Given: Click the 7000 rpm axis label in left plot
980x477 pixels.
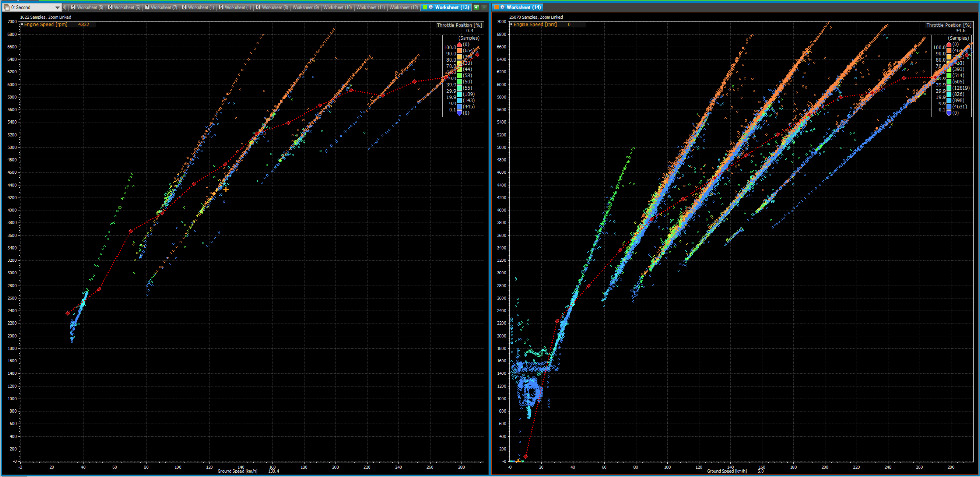Looking at the screenshot, I should 12,22.
